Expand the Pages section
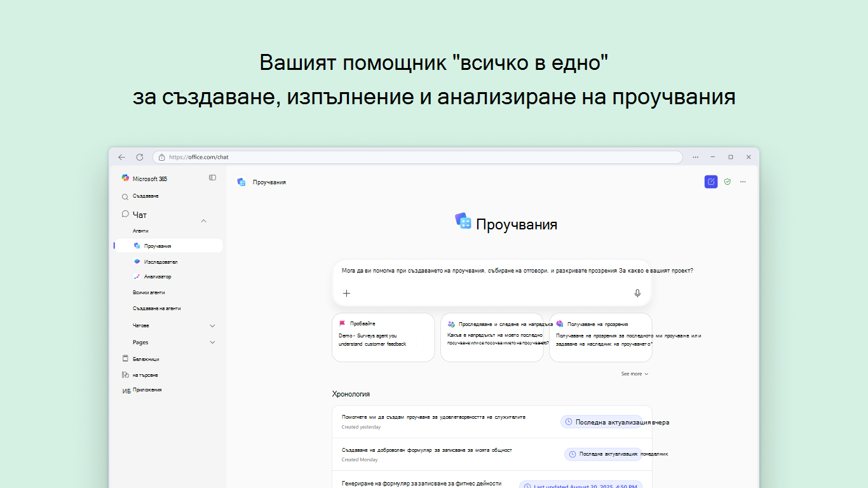Image resolution: width=868 pixels, height=488 pixels. coord(212,342)
